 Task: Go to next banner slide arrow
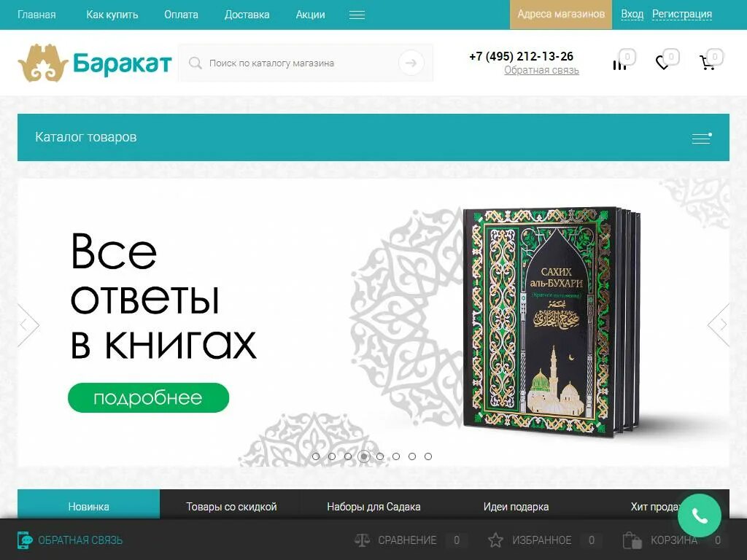[719, 324]
